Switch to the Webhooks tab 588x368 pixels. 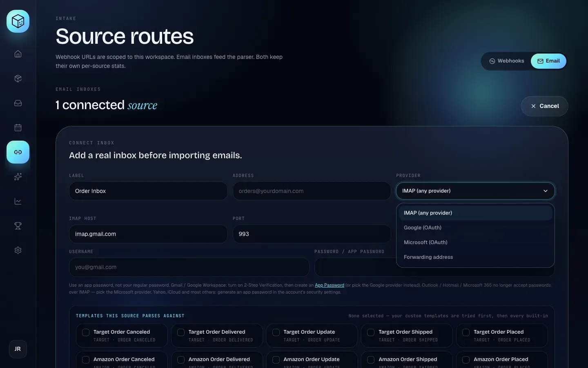507,61
